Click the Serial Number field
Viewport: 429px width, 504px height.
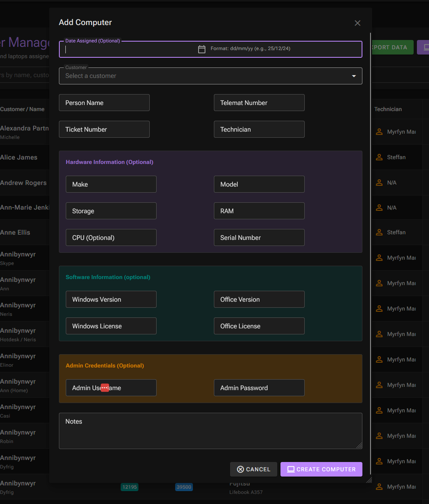coord(259,237)
